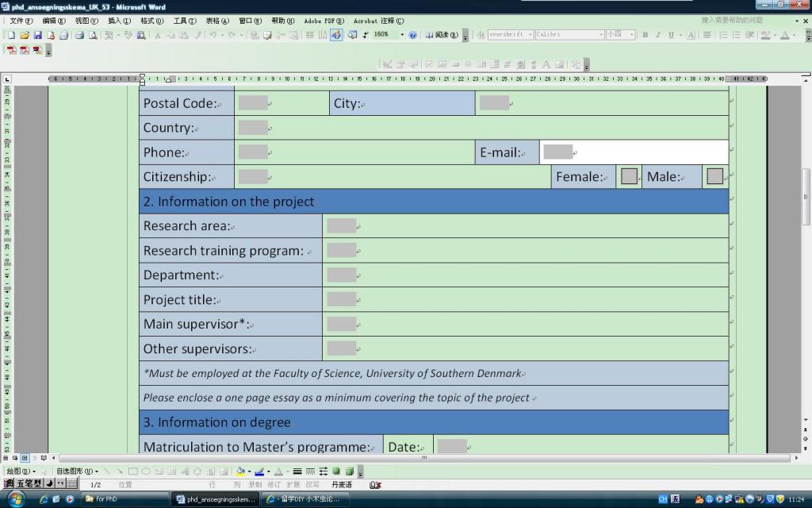Click the Line Color pen icon
Screen dimensions: 812x508
click(x=259, y=471)
